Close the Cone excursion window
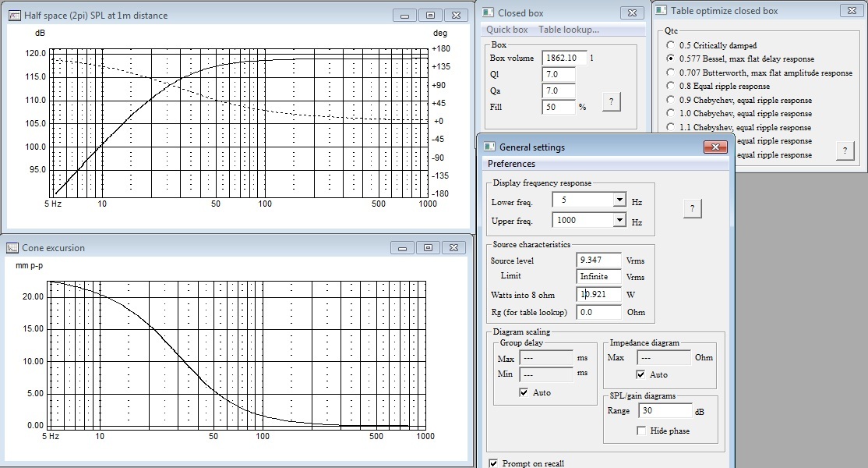Viewport: 868px width, 468px height. (453, 248)
